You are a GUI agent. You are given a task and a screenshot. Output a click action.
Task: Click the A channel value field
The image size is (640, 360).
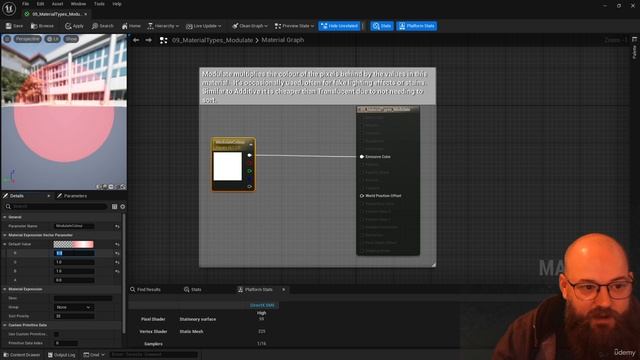(74, 280)
